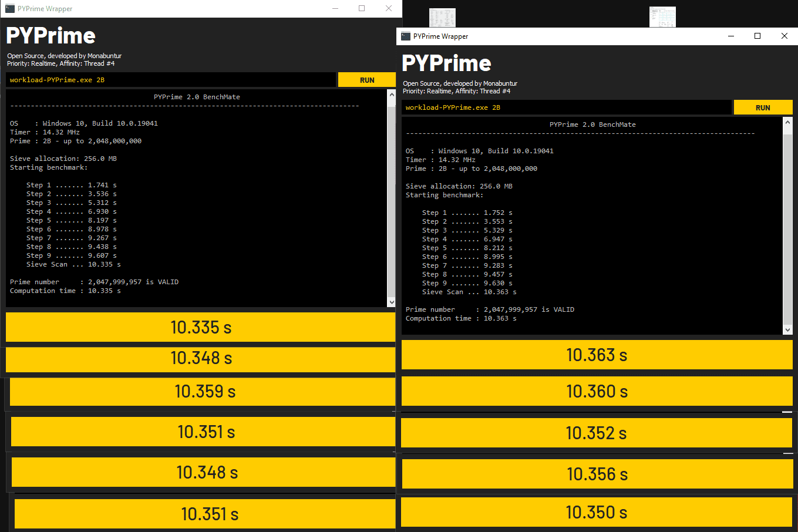Click the "Step 2 ....... 3.536 s" line
The height and width of the screenshot is (532, 798).
pos(72,194)
